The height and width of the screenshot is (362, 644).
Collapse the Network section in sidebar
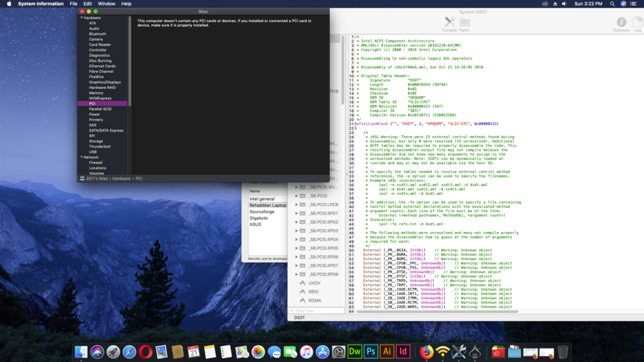coord(82,157)
